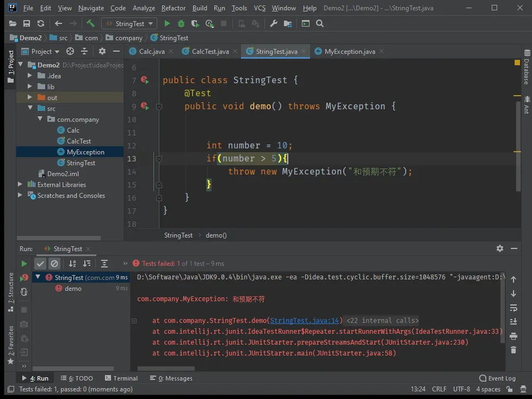The height and width of the screenshot is (399, 532).
Task: Expand the External Libraries tree node
Action: coord(21,185)
